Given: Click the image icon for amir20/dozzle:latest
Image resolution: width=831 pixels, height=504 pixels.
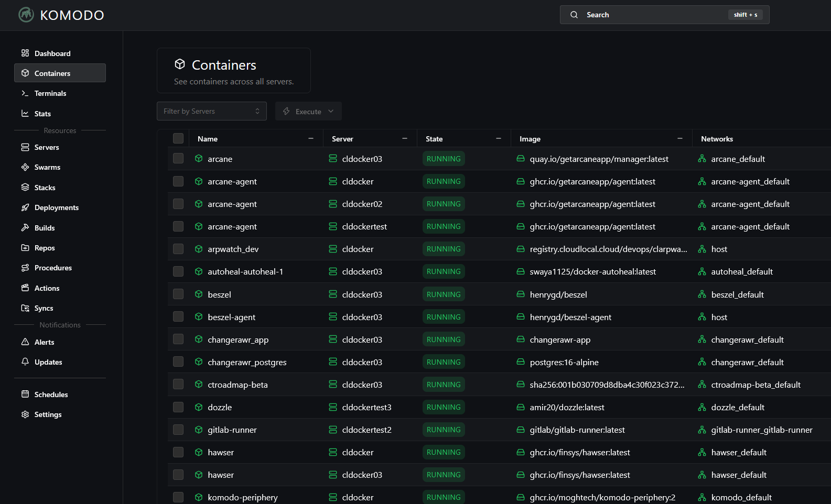Looking at the screenshot, I should 521,407.
